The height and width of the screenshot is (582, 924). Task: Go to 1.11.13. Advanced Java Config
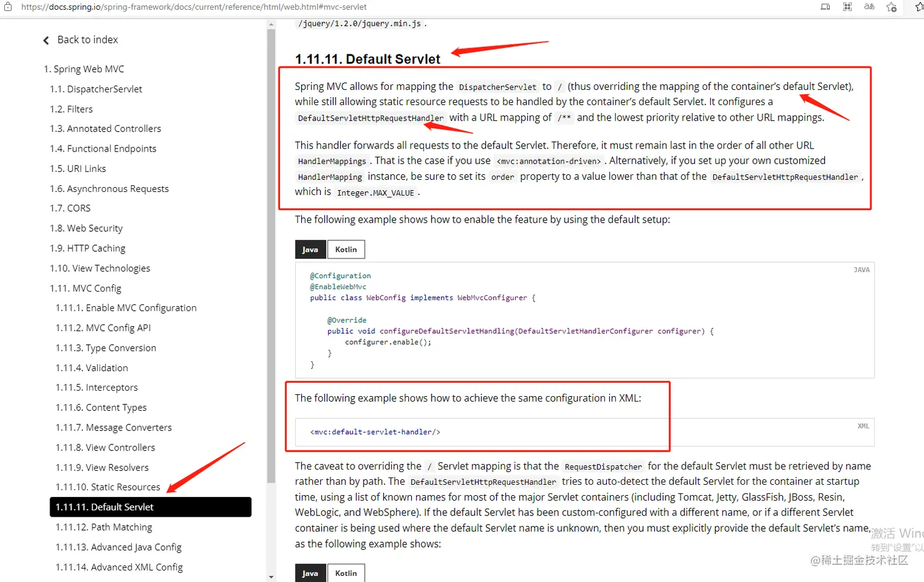point(119,547)
